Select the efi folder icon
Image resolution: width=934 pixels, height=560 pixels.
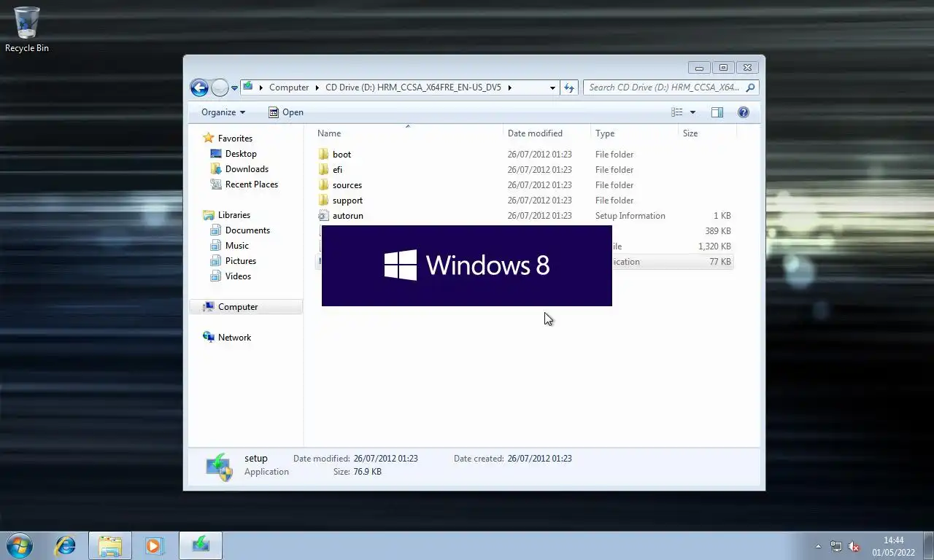coord(324,170)
